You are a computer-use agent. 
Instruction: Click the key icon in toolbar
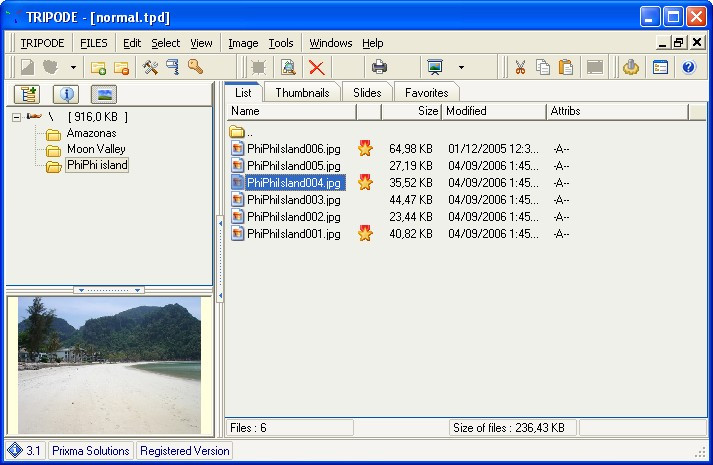tap(195, 68)
